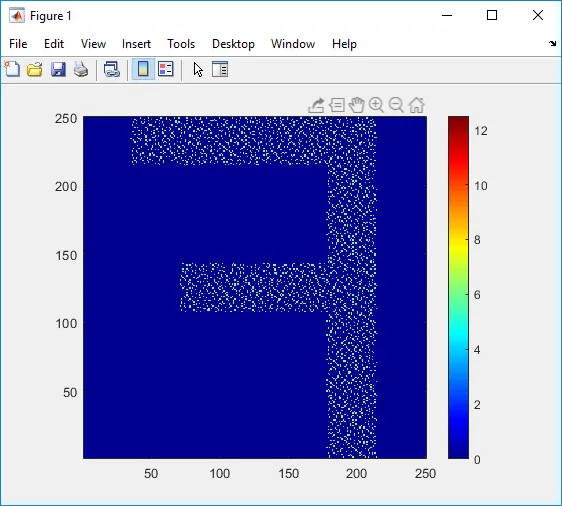Click the Link/Unlink Plot icon
Image resolution: width=562 pixels, height=506 pixels.
pyautogui.click(x=112, y=69)
